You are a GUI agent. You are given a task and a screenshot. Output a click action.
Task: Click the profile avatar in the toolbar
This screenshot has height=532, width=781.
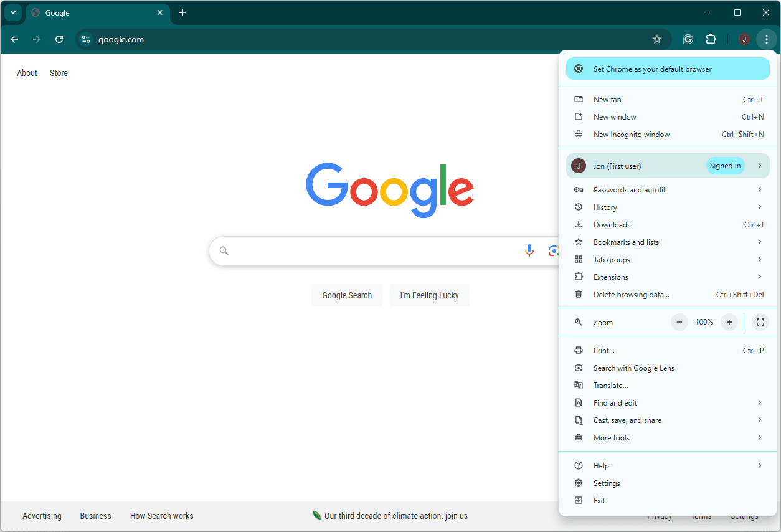(744, 39)
